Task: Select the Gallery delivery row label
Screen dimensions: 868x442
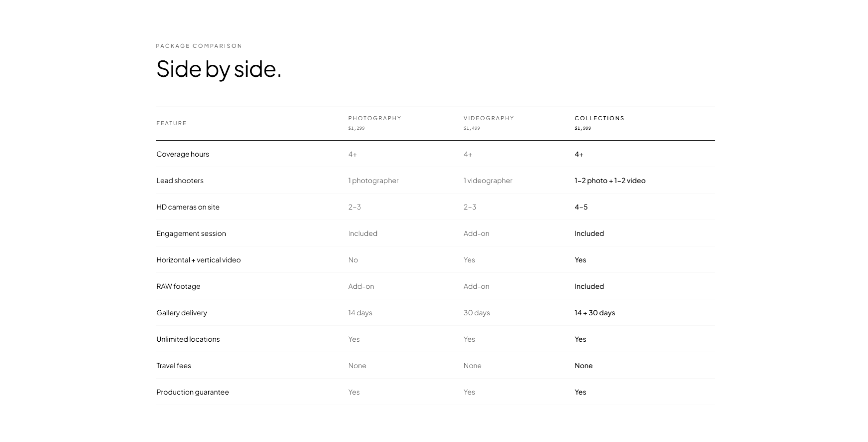Action: [182, 313]
